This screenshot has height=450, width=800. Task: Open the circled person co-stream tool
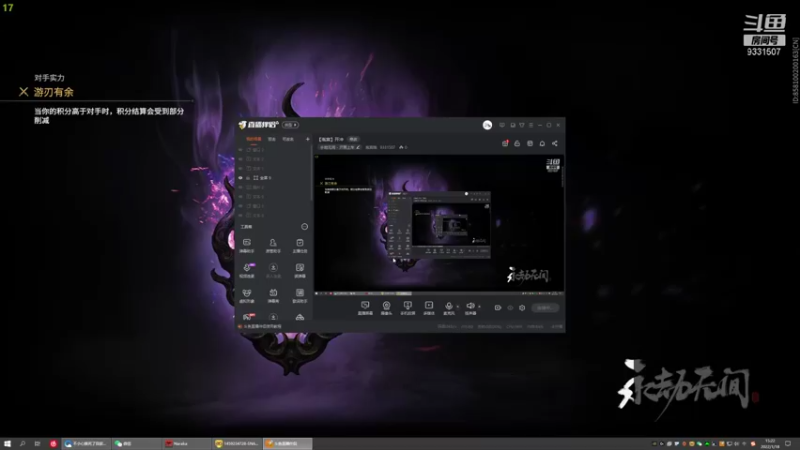click(x=273, y=270)
